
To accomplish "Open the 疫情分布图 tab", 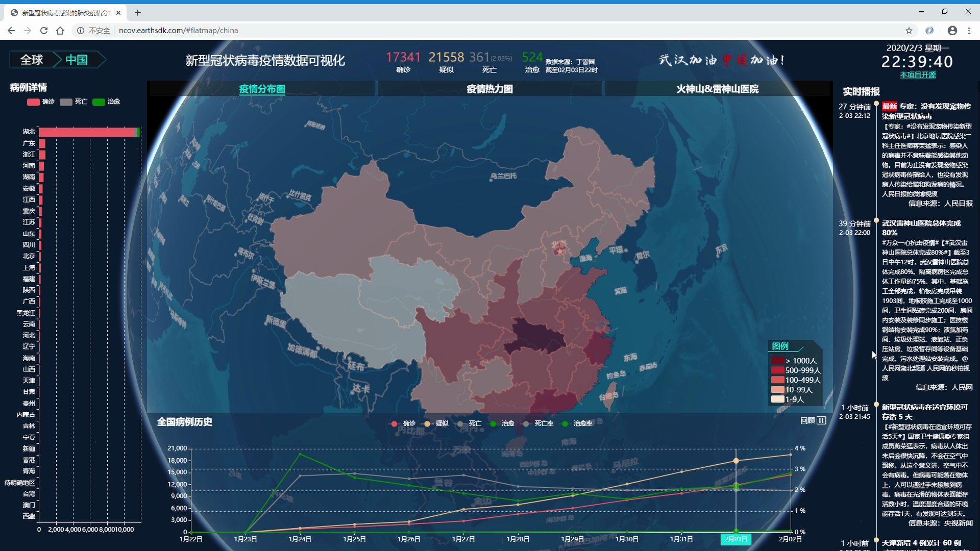I will [262, 89].
